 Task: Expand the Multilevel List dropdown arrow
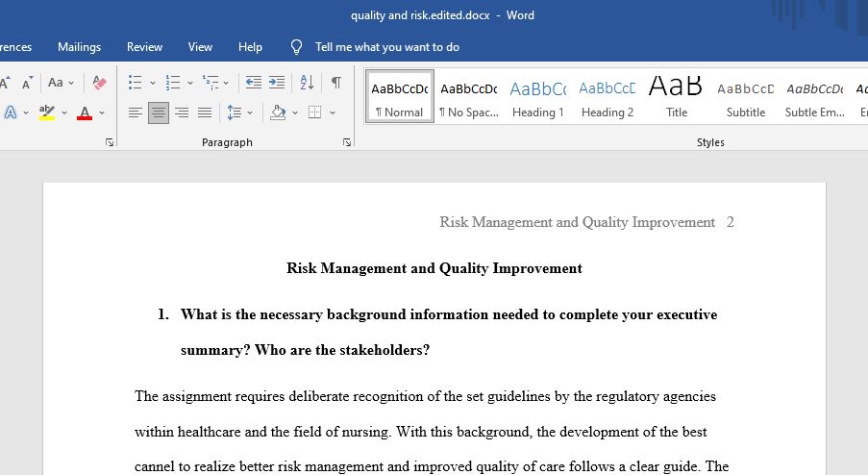click(226, 83)
